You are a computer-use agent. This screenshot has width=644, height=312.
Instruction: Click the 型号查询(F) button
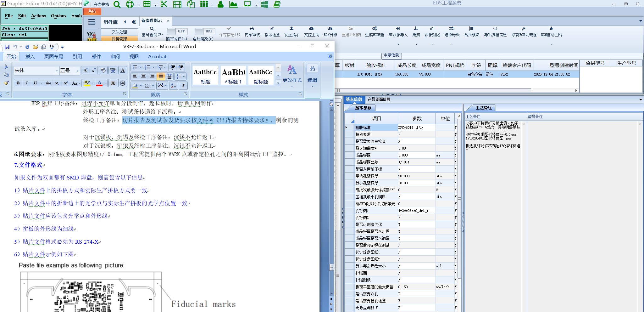(x=152, y=31)
